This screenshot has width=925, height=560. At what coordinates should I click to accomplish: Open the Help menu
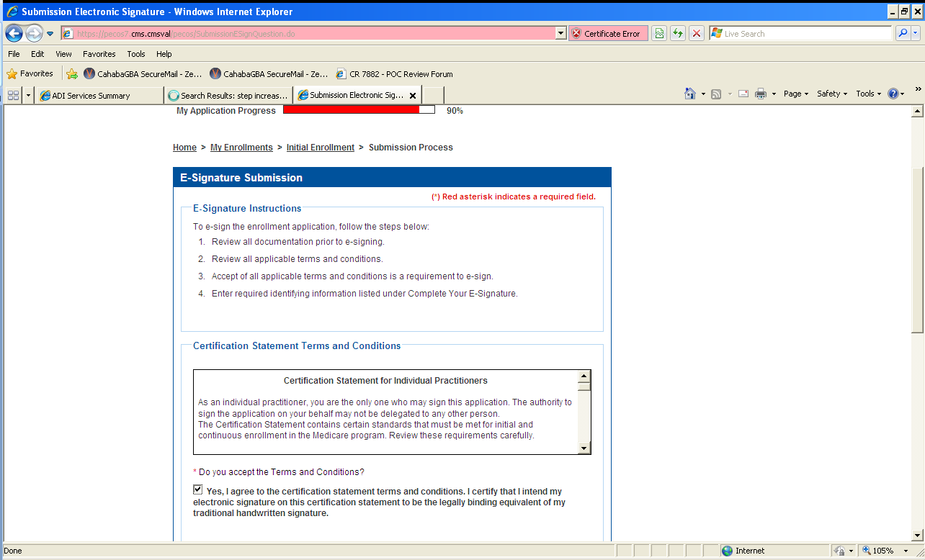[x=164, y=54]
